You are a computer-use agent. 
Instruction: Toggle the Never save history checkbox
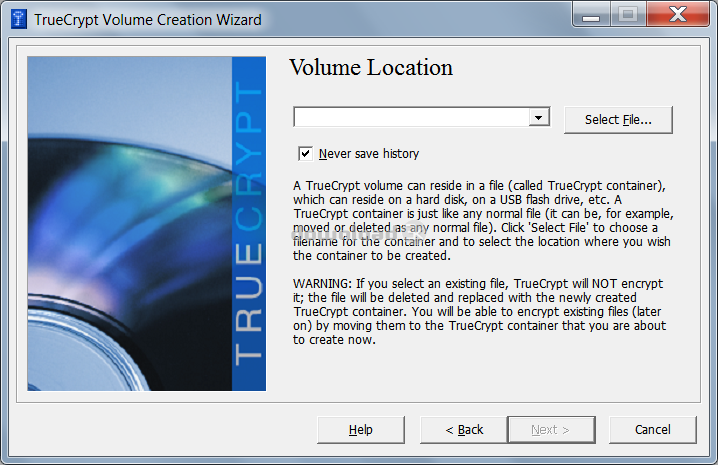(x=305, y=153)
